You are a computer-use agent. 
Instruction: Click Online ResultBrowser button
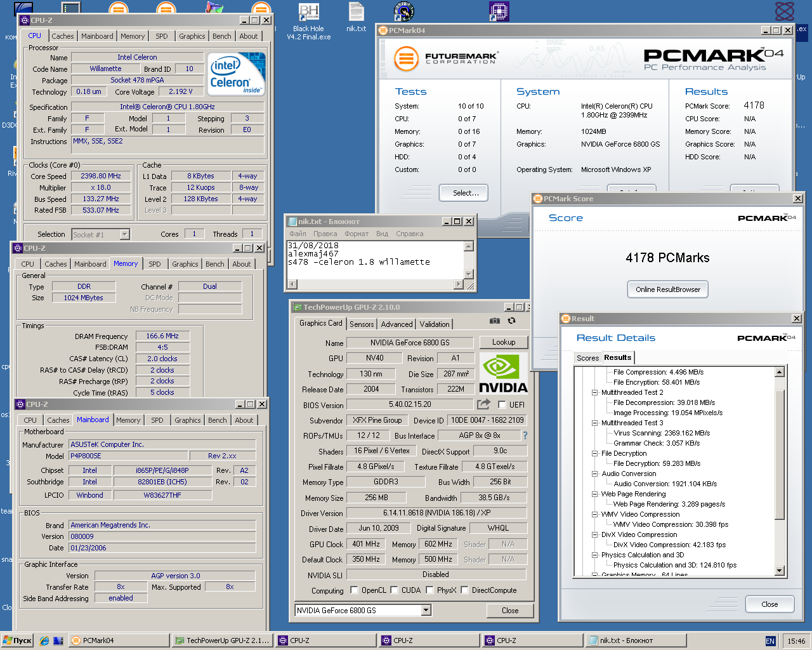coord(668,289)
